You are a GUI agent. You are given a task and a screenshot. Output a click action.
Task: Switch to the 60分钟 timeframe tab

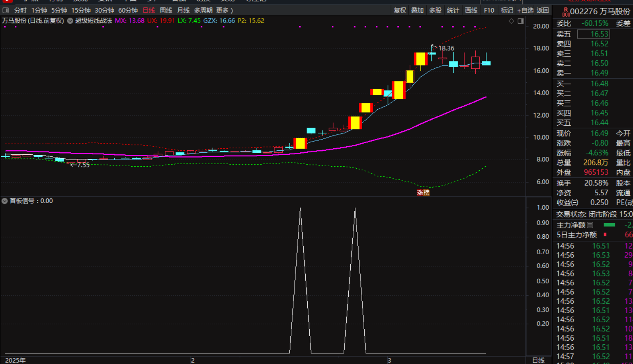[x=128, y=10]
